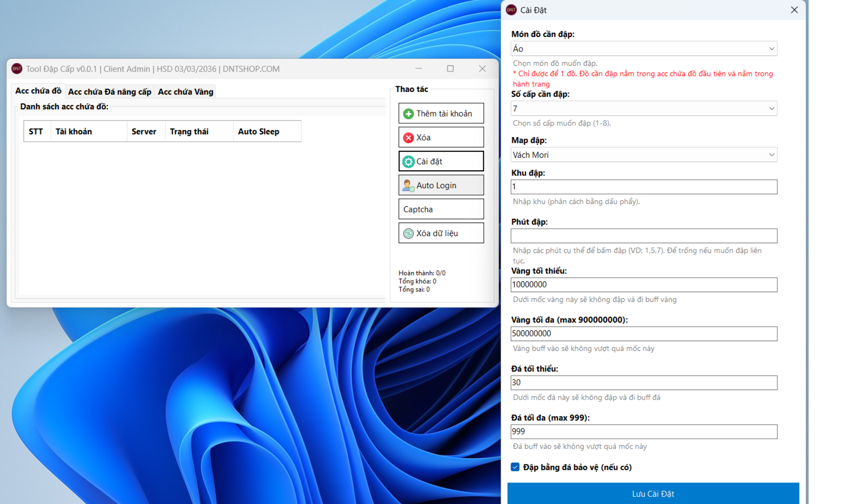The height and width of the screenshot is (504, 859).
Task: Close the Cài Đặt settings window
Action: coord(794,10)
